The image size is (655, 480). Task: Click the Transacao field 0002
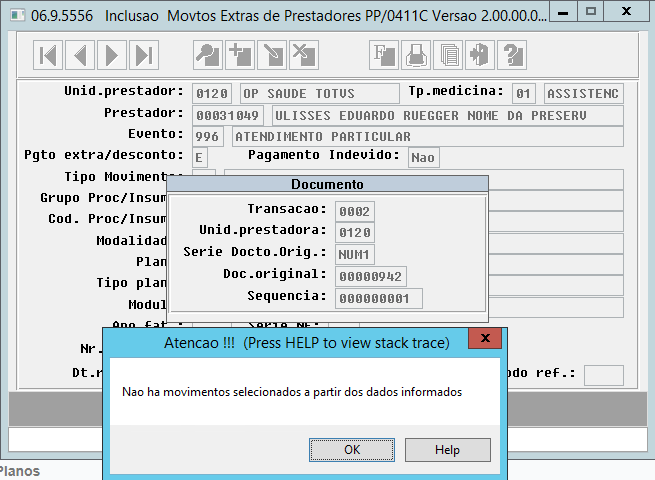(355, 211)
